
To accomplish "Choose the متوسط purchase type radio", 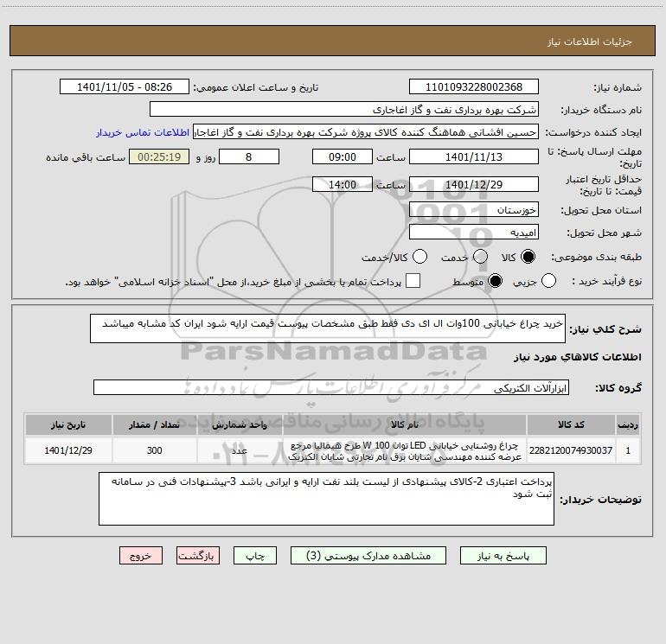I will [x=495, y=281].
